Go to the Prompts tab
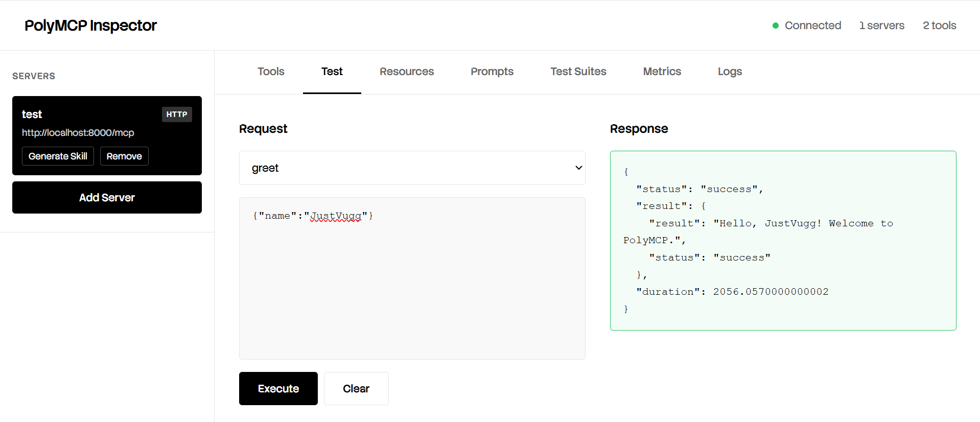Viewport: 980px width, 422px height. (x=492, y=72)
